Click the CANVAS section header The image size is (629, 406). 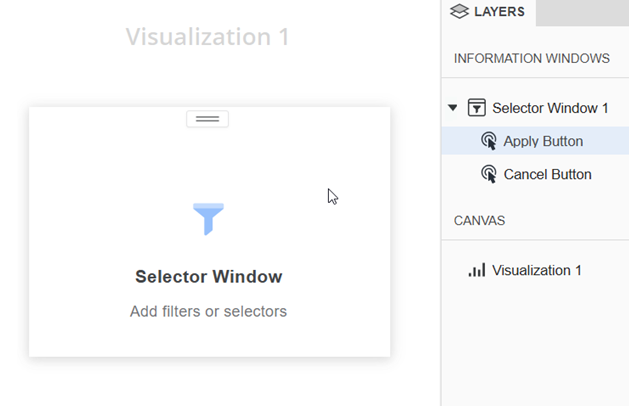coord(479,220)
